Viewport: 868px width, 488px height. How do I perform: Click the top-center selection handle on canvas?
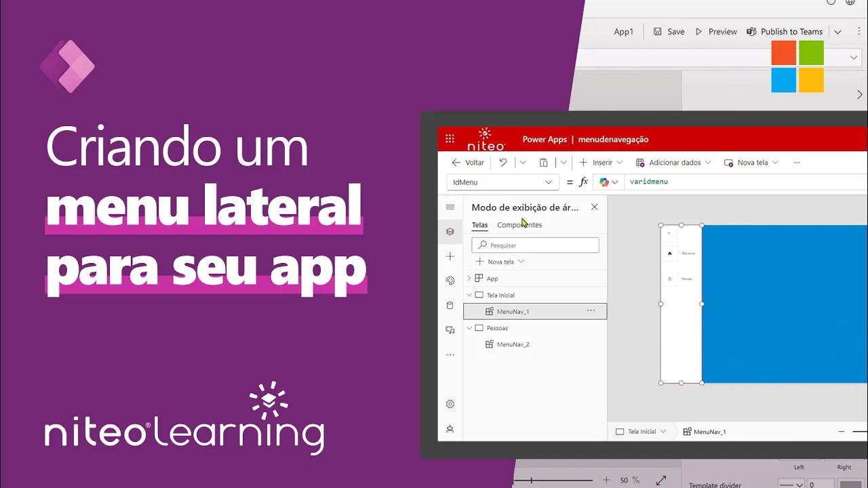pyautogui.click(x=682, y=225)
